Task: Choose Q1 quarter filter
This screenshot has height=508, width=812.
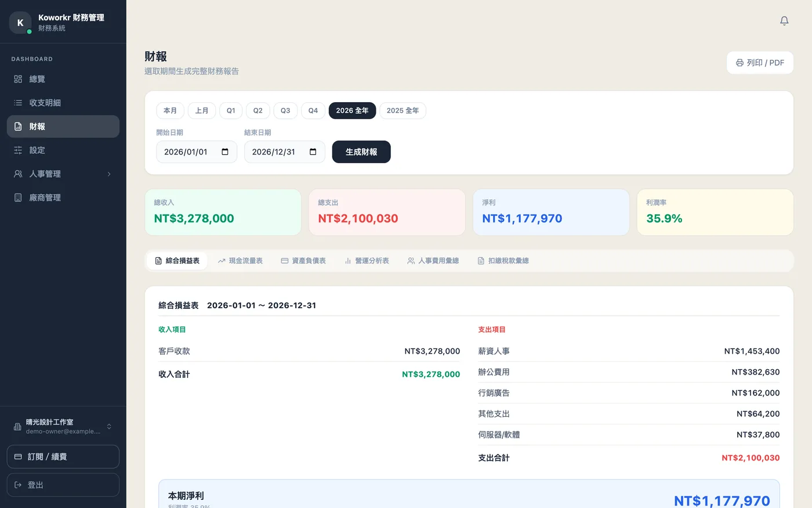Action: pos(231,110)
